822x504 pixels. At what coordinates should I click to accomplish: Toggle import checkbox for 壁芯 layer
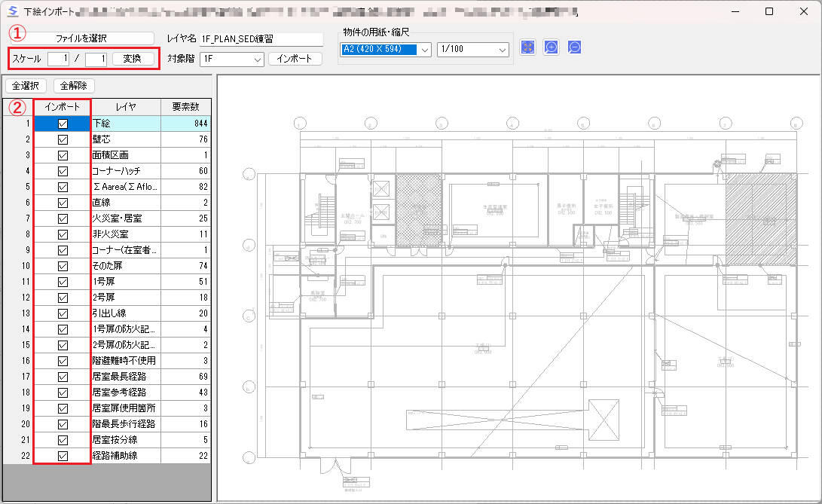tap(63, 139)
